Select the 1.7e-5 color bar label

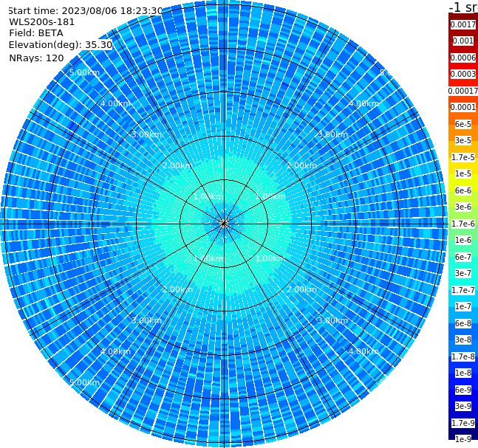click(463, 157)
